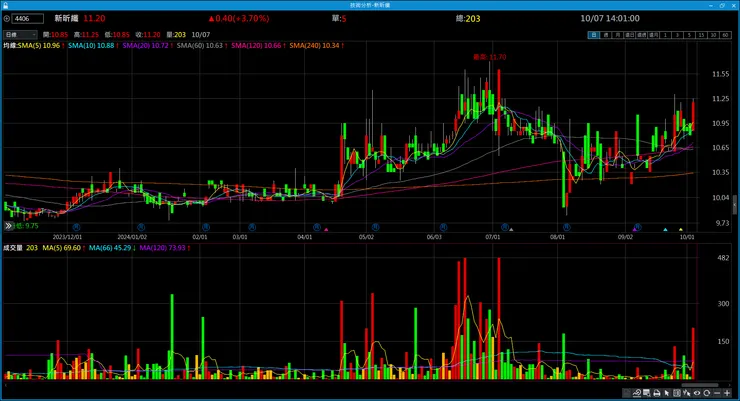Click the 4406 stock code input field
Viewport: 740px width, 401px height.
[27, 19]
